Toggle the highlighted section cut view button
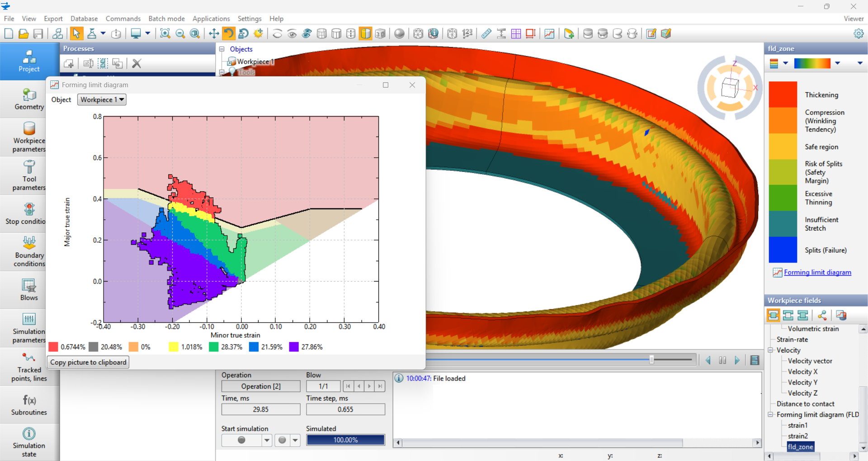The height and width of the screenshot is (461, 868). [x=365, y=33]
